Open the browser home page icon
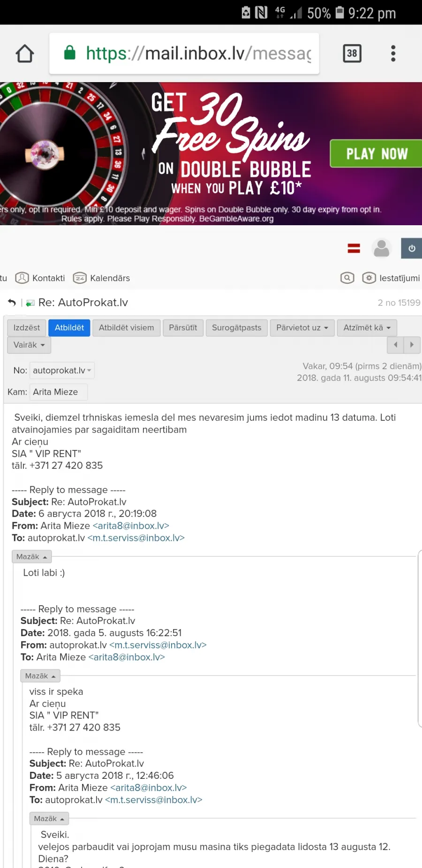Image resolution: width=422 pixels, height=868 pixels. (25, 53)
